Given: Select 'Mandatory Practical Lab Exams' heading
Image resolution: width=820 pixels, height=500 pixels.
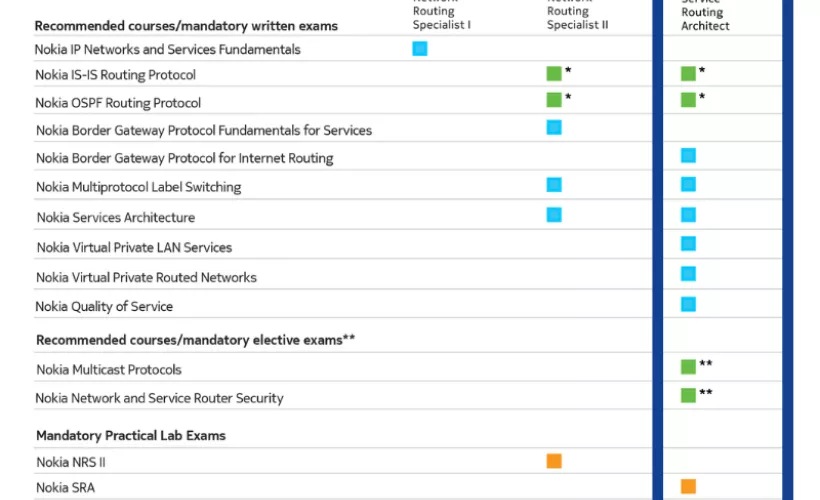Looking at the screenshot, I should coord(131,436).
